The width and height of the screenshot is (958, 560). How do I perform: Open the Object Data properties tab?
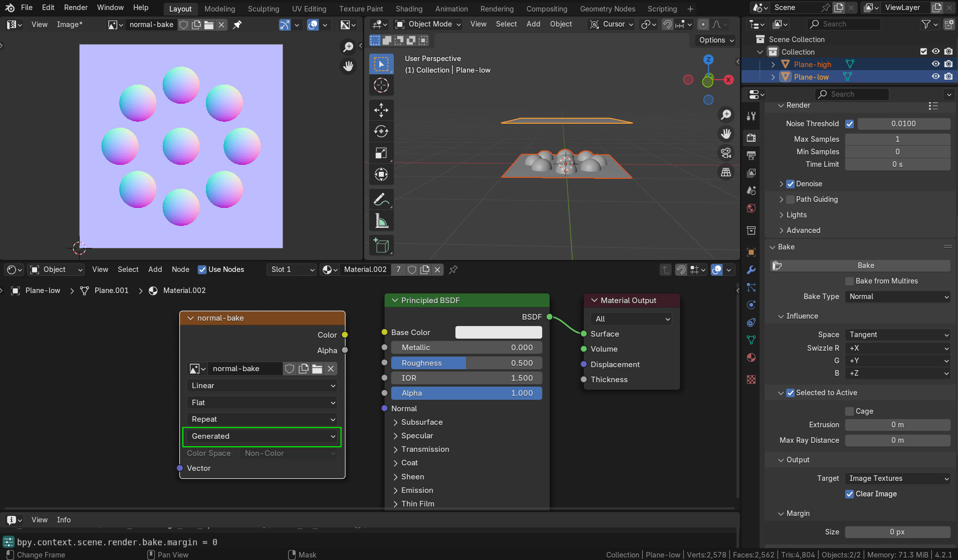[751, 340]
